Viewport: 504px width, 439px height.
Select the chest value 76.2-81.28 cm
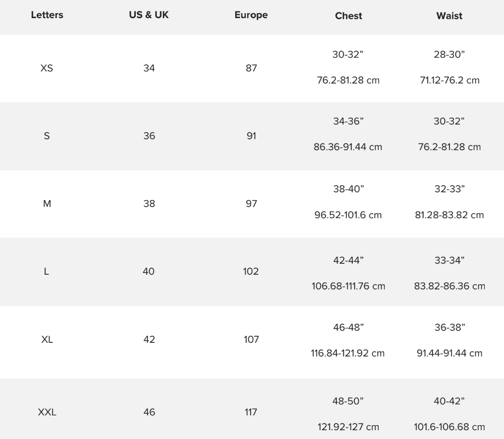coord(348,80)
